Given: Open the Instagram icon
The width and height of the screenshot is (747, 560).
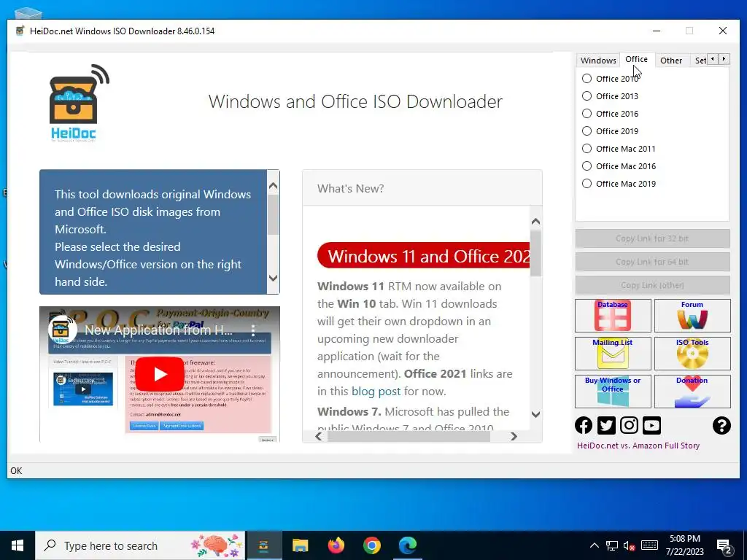Looking at the screenshot, I should (629, 425).
